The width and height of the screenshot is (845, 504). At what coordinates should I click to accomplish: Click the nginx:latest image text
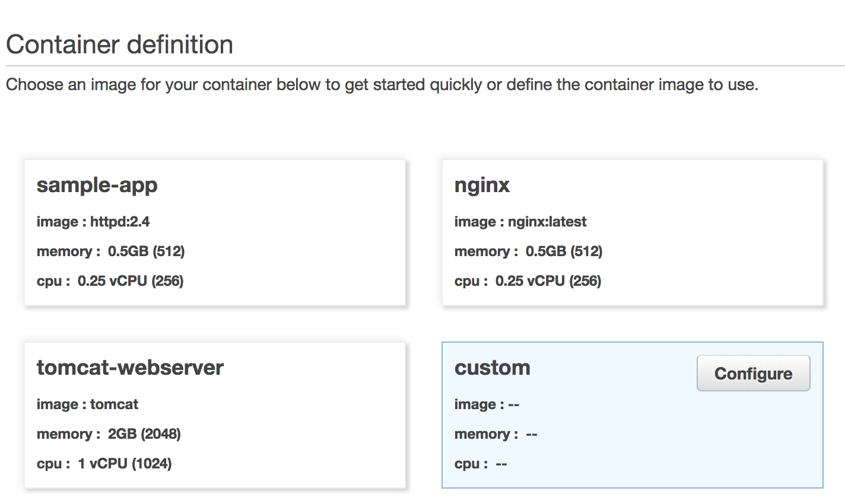(520, 222)
